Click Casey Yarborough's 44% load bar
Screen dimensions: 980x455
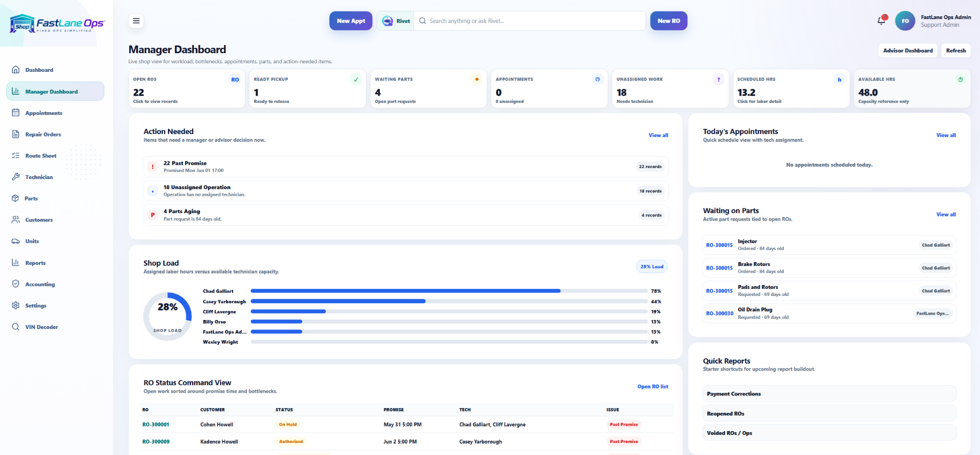(449, 301)
